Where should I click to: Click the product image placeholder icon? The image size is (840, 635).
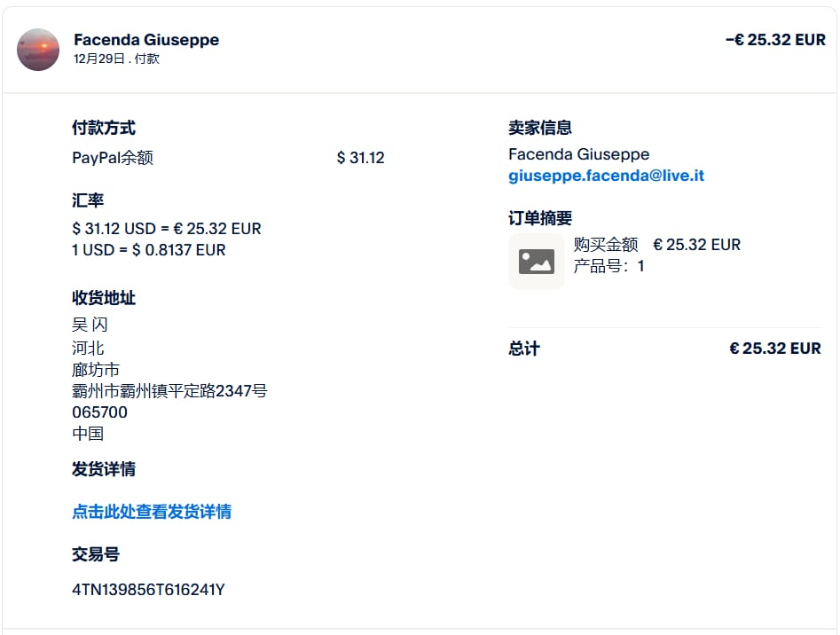(x=537, y=262)
